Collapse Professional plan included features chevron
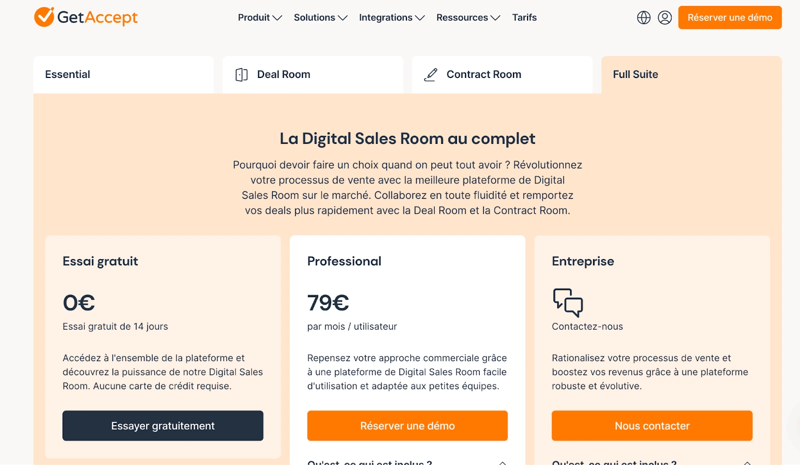Image resolution: width=800 pixels, height=465 pixels. 502,463
